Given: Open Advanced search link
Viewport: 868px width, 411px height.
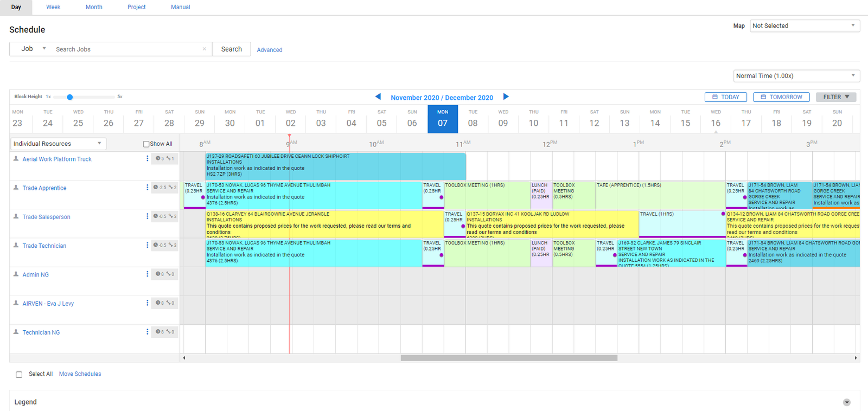Looking at the screenshot, I should tap(269, 50).
